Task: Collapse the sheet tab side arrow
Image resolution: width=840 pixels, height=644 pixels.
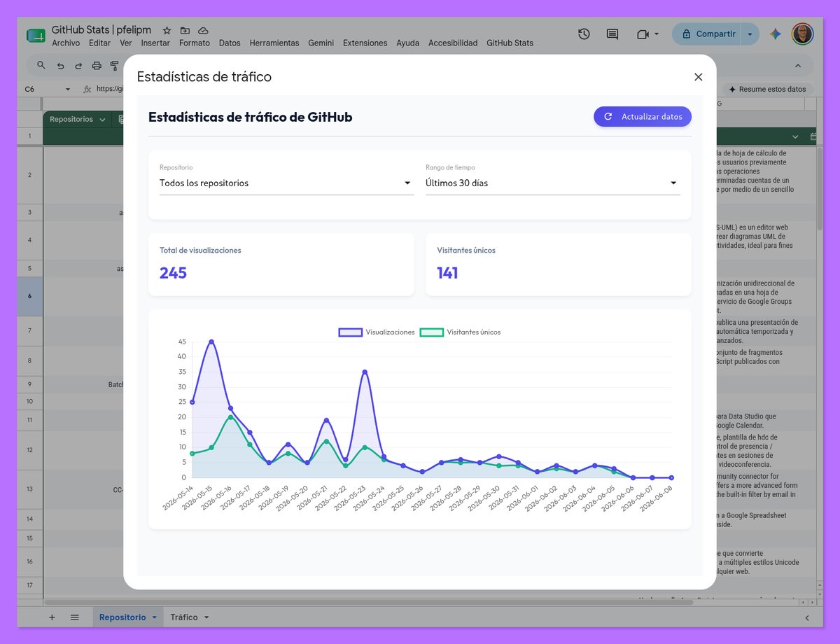Action: (806, 617)
